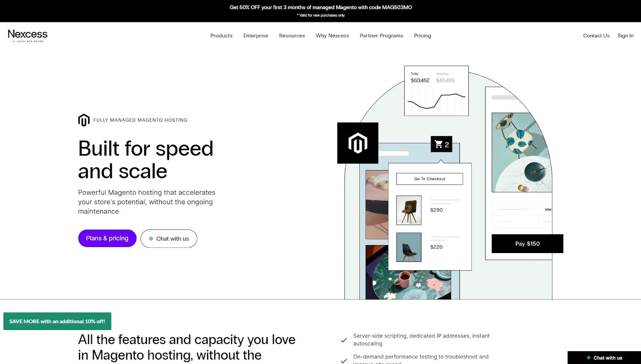Click the $220 price text

436,247
